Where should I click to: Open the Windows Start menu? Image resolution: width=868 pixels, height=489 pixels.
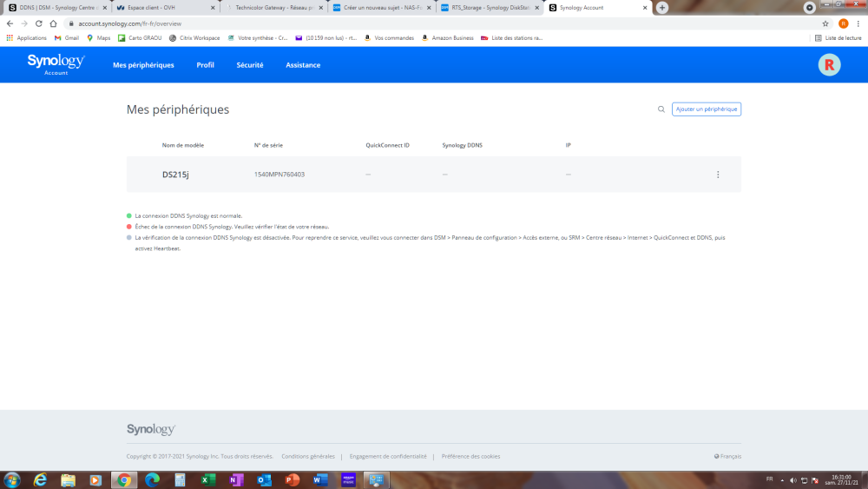[11, 480]
